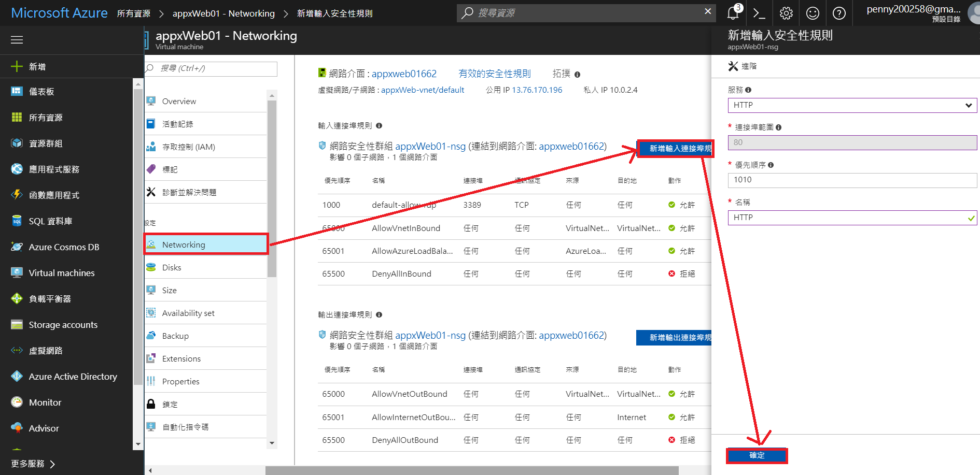
Task: Expand 更多服務 chevron
Action: point(52,464)
